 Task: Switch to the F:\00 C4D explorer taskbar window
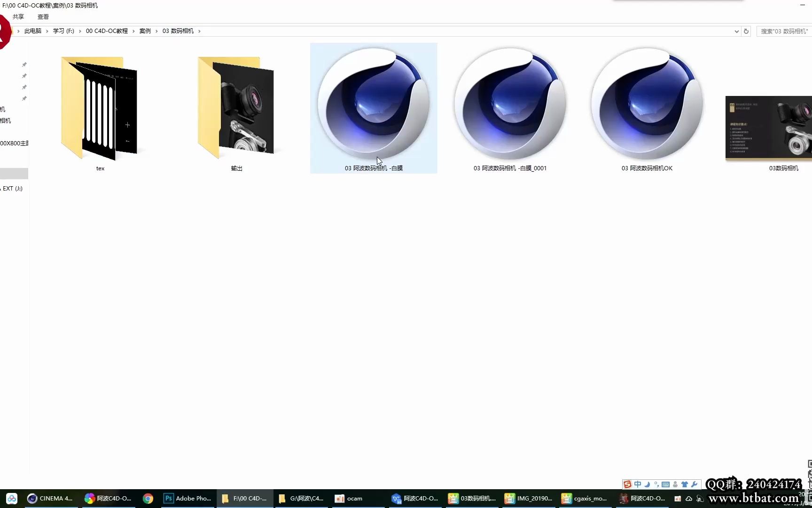245,499
